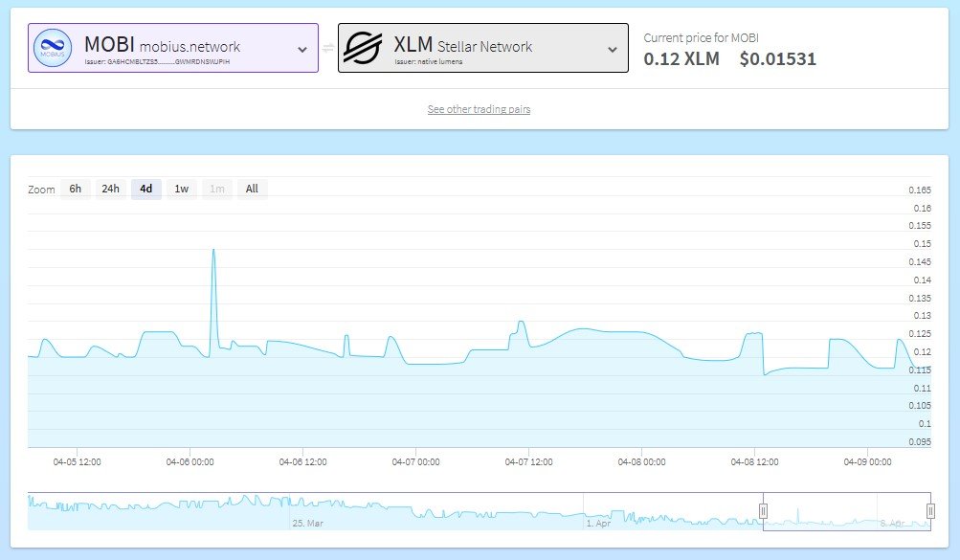The height and width of the screenshot is (560, 960).
Task: Click the greyed-out 1m zoom button
Action: pos(217,189)
